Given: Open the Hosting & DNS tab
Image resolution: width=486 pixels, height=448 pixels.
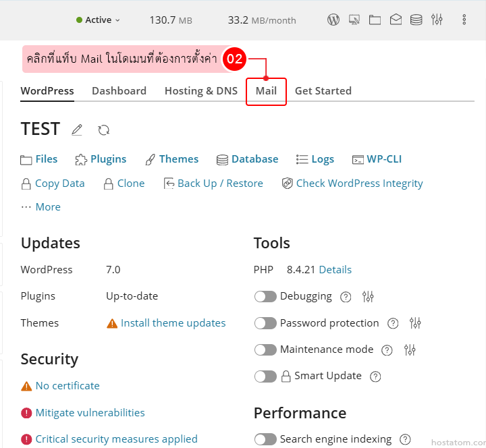Looking at the screenshot, I should [201, 91].
